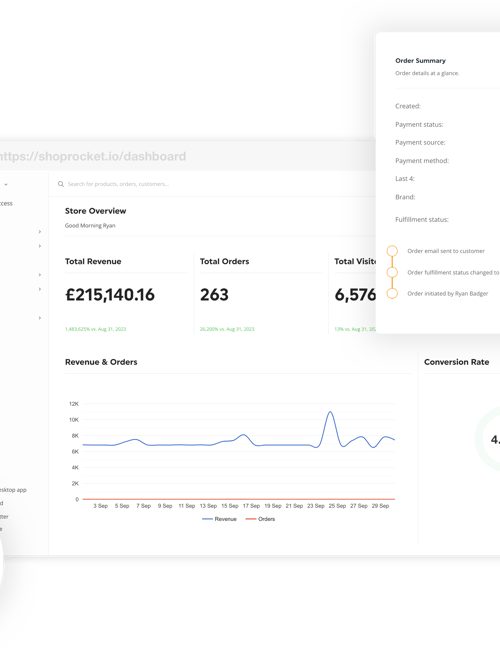Click '1,483,625% vs. Aug 31, 2023' text

click(x=95, y=329)
